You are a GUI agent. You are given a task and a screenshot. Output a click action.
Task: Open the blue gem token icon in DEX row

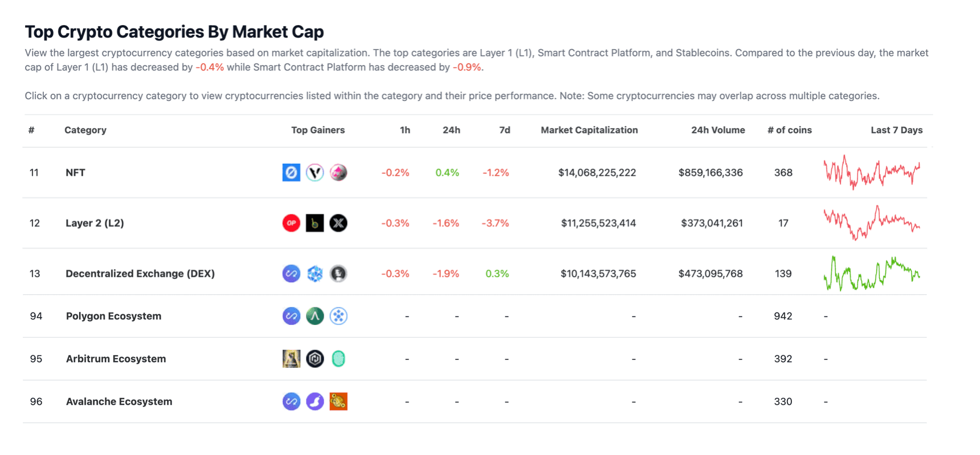tap(315, 273)
